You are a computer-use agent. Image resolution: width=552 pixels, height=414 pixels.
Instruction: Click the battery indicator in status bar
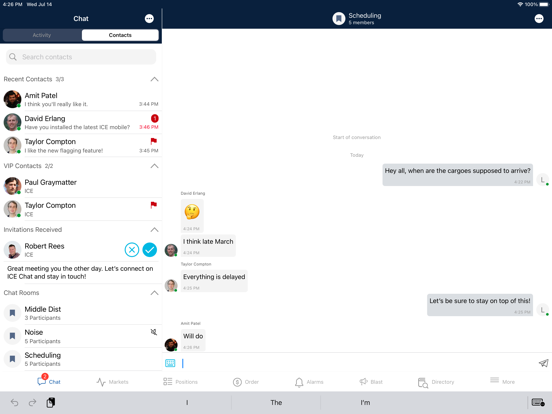point(544,4)
